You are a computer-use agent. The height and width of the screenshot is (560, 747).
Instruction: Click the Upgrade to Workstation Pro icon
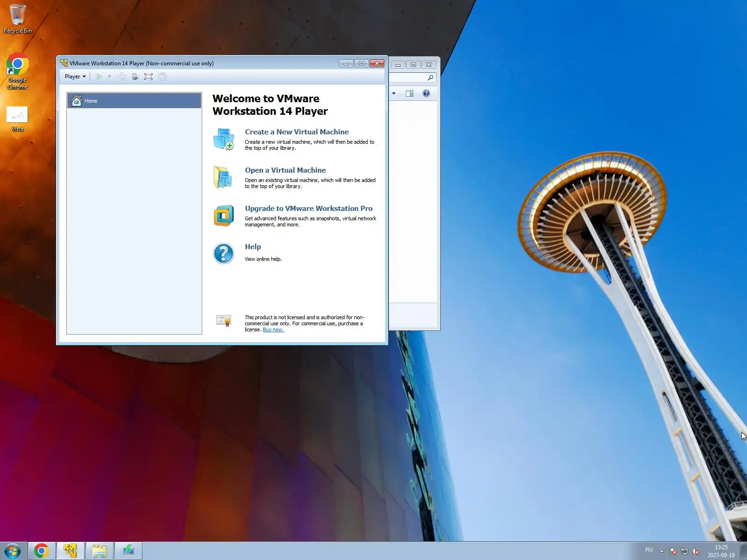click(224, 216)
